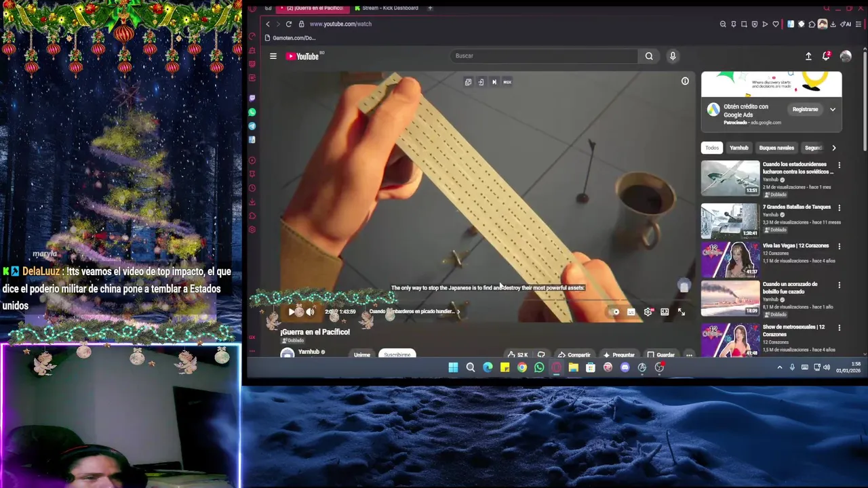Click the Guardar save button
The width and height of the screenshot is (868, 488).
point(661,354)
